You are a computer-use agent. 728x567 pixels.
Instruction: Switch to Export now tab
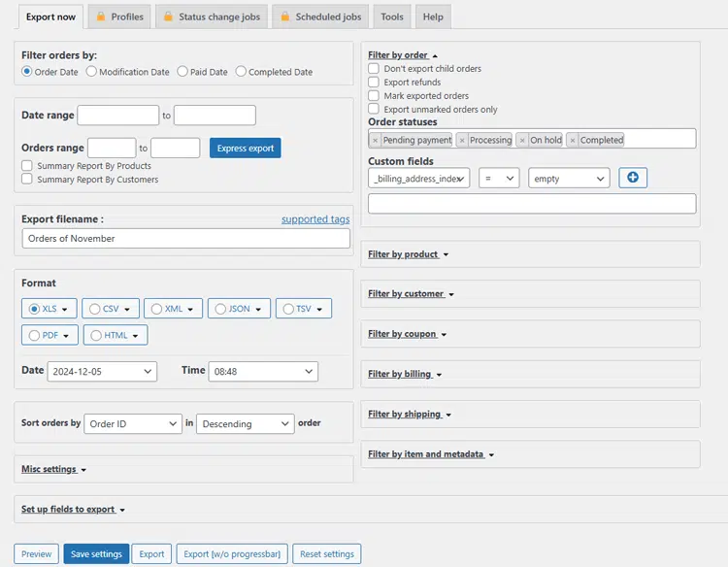pos(50,17)
